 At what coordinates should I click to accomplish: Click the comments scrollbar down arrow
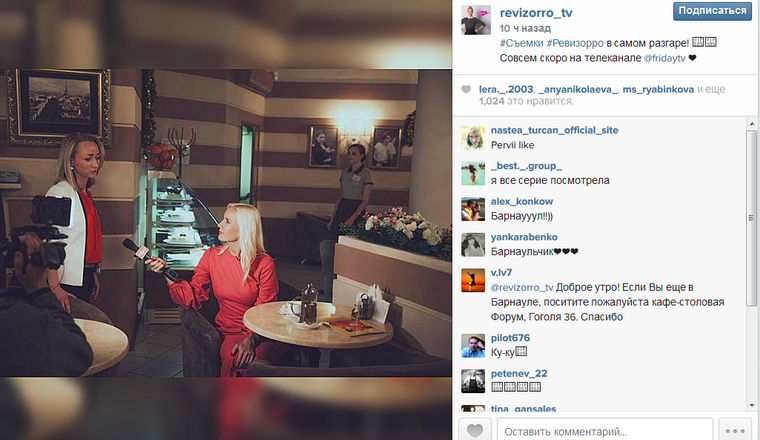(x=752, y=406)
